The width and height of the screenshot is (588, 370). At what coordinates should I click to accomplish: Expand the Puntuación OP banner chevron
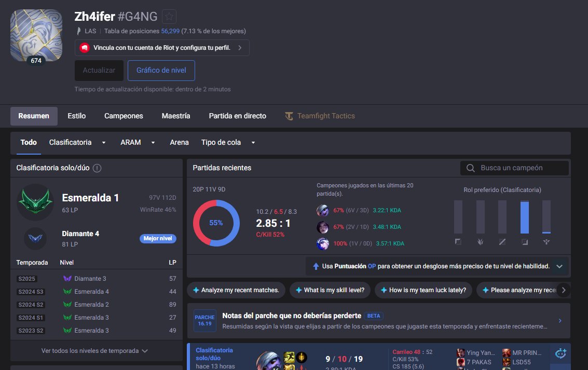pyautogui.click(x=559, y=266)
